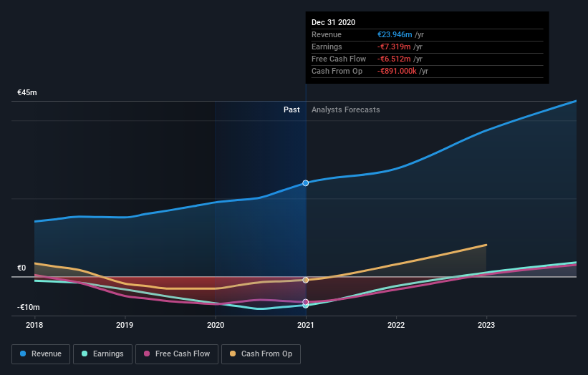Click the blue Revenue legend dot

[x=23, y=354]
